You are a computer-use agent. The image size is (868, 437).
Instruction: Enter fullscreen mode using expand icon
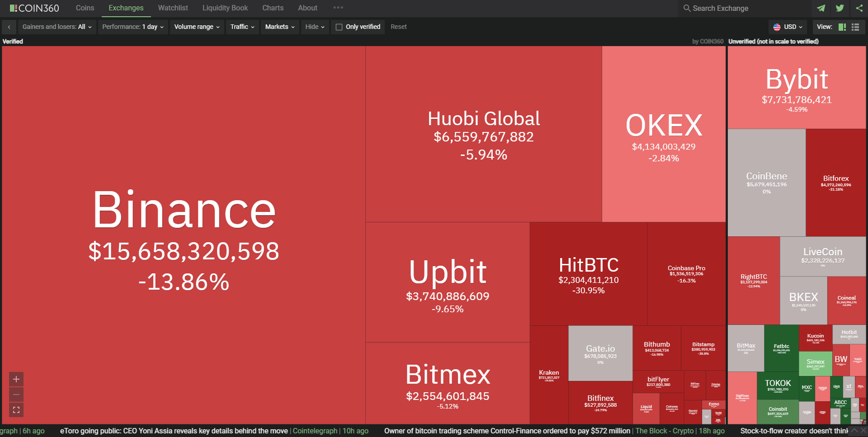point(16,410)
